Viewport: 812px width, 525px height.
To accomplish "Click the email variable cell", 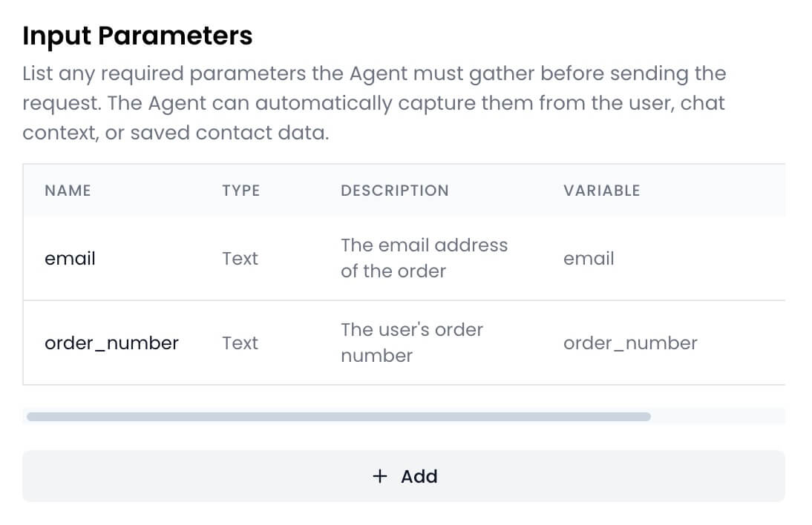I will (589, 259).
